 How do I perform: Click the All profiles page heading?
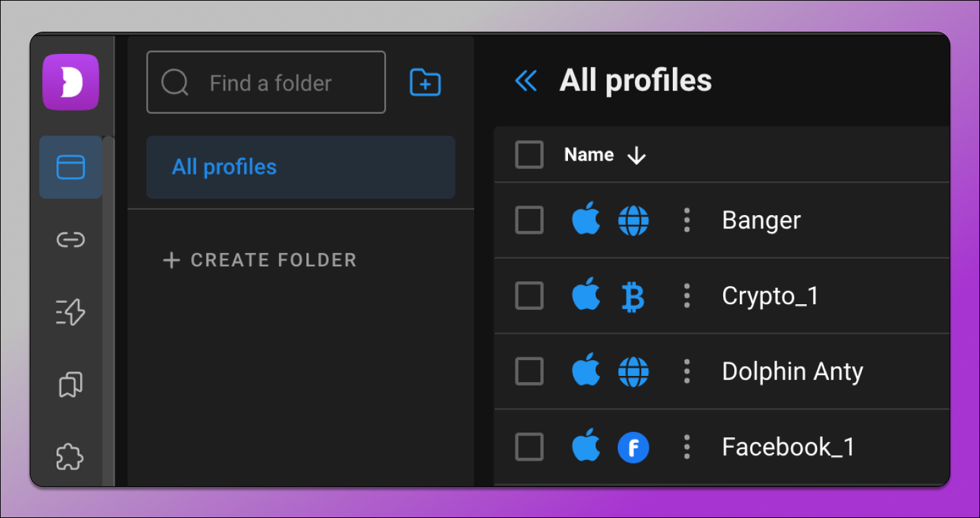[636, 81]
